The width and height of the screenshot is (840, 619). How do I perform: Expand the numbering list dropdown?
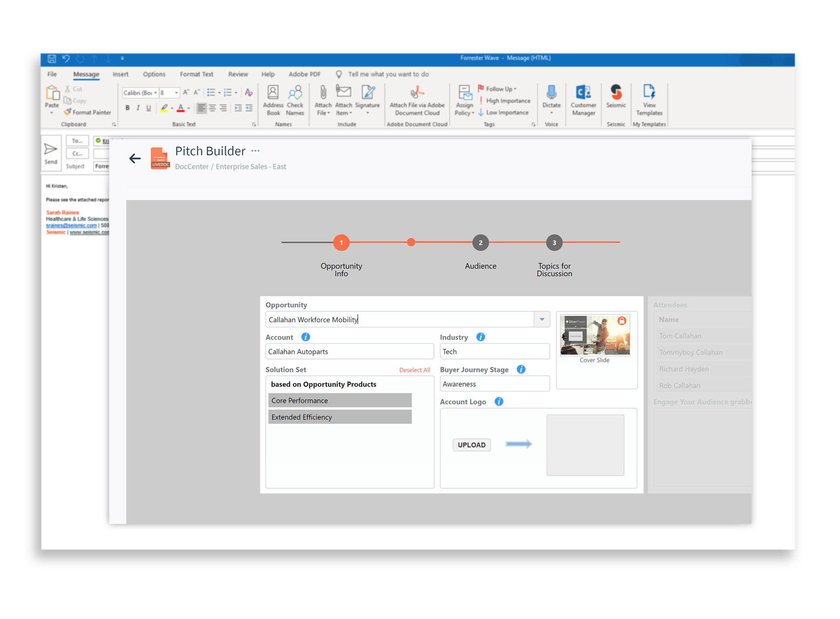pos(236,93)
